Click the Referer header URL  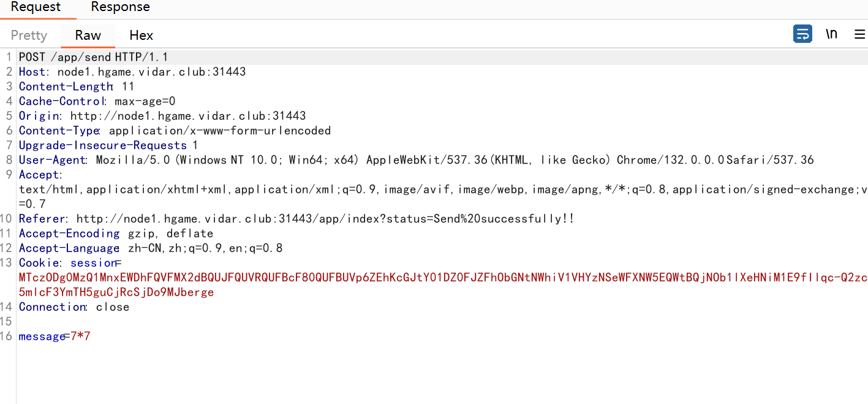pyautogui.click(x=325, y=219)
